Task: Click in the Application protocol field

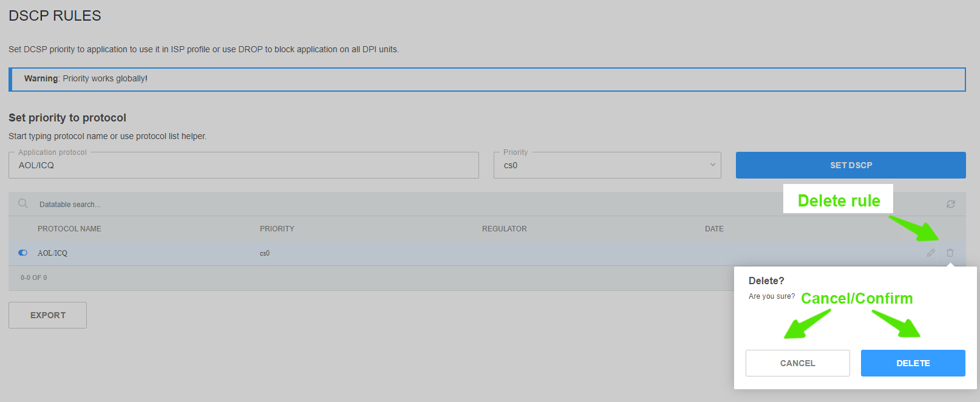Action: pos(243,165)
